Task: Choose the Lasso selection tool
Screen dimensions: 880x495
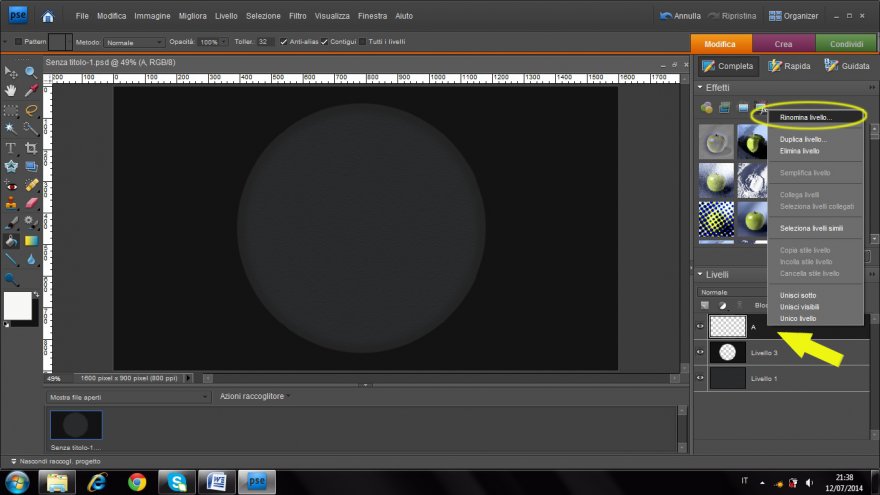Action: (31, 110)
